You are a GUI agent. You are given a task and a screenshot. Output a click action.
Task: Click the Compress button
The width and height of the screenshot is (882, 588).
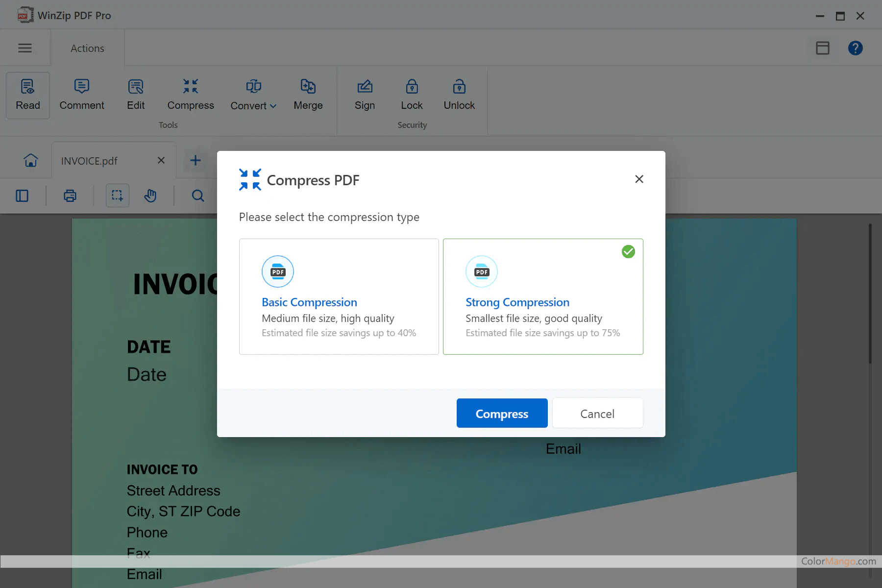pos(502,413)
